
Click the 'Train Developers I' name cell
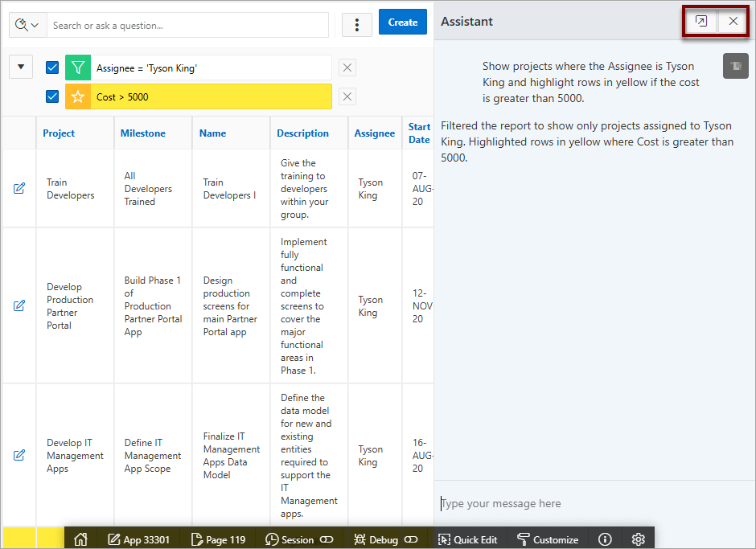click(229, 188)
